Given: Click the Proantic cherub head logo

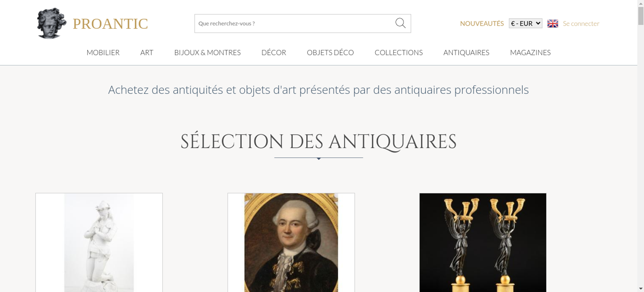Looking at the screenshot, I should coord(52,23).
